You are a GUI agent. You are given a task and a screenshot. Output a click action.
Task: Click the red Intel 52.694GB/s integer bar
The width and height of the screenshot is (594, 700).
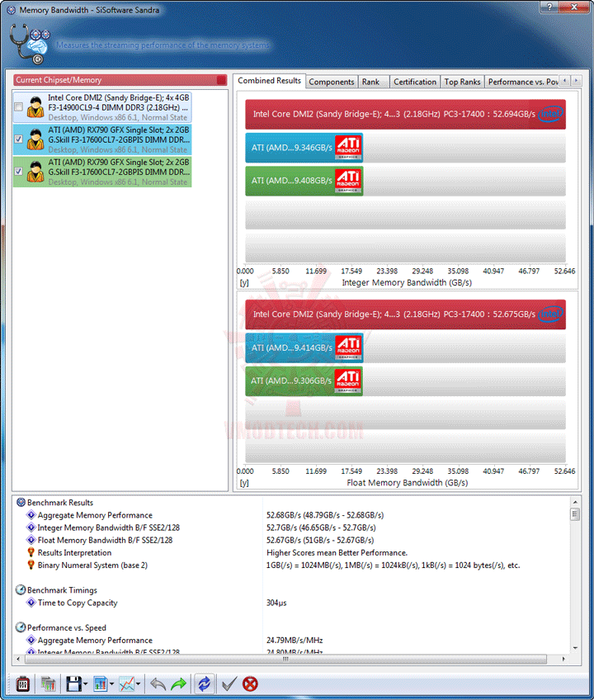(405, 114)
